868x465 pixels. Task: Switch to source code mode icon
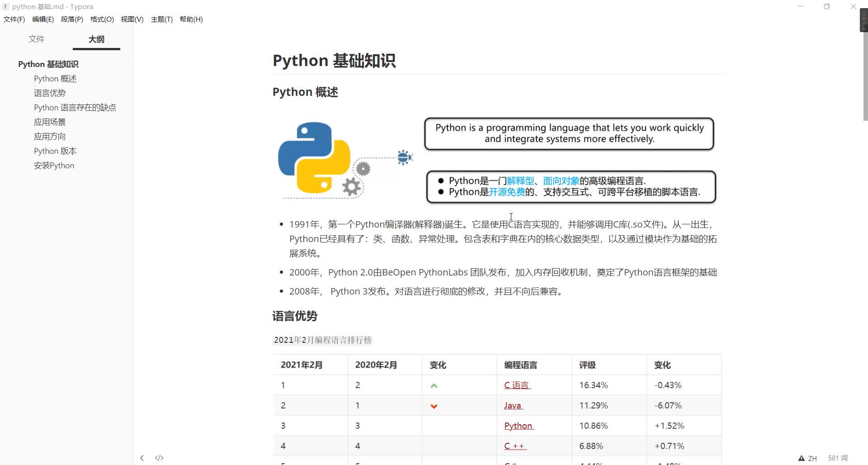coord(159,458)
